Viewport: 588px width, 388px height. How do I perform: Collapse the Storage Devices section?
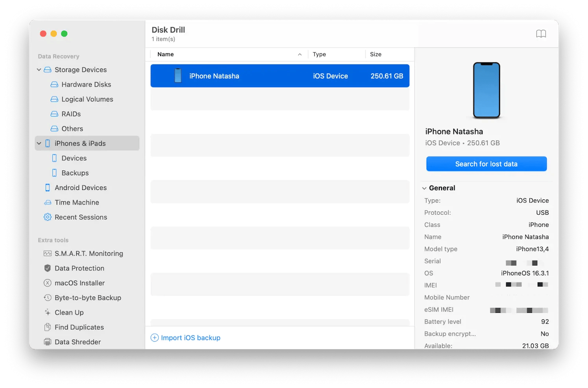click(39, 69)
